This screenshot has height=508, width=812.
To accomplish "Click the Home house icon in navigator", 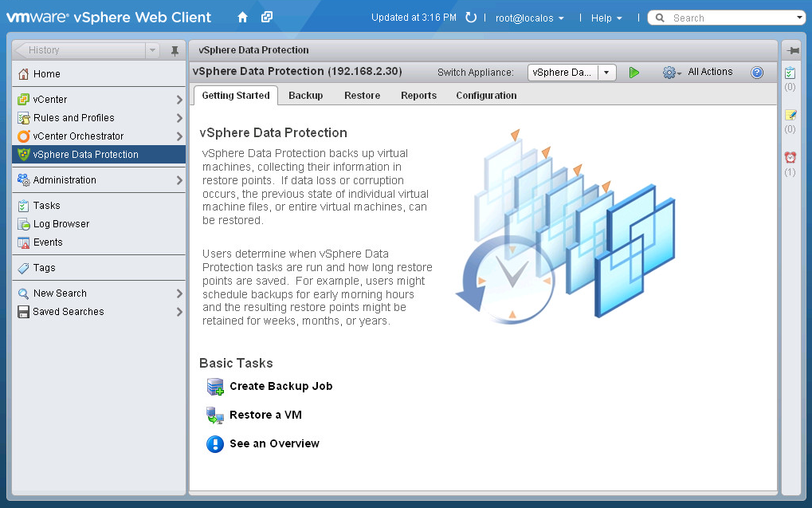I will 23,73.
